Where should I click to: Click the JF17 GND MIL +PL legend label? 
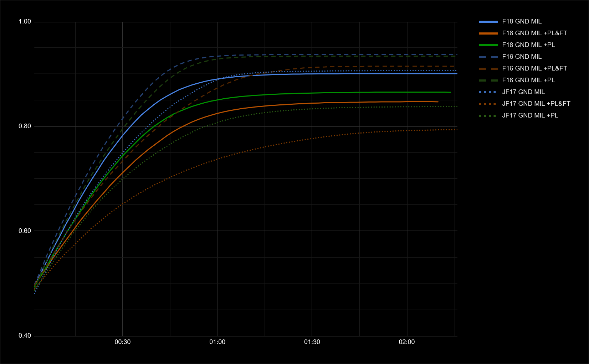530,115
